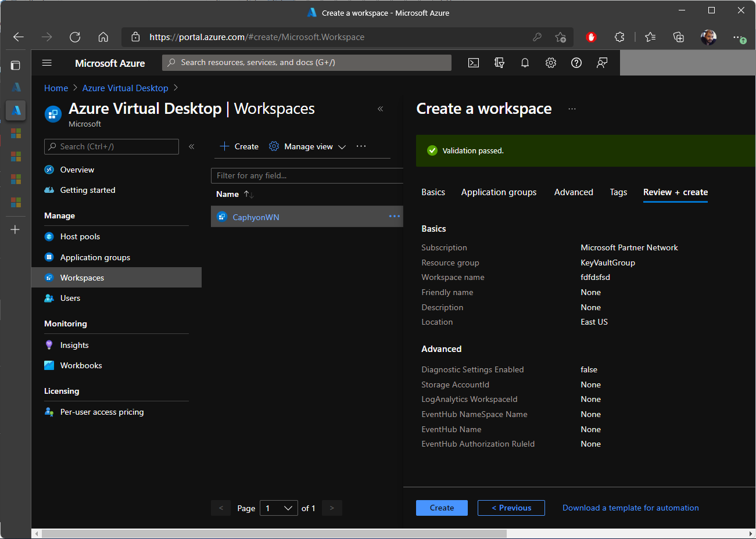Launch Azure Cloud Shell
Image resolution: width=756 pixels, height=539 pixels.
474,63
